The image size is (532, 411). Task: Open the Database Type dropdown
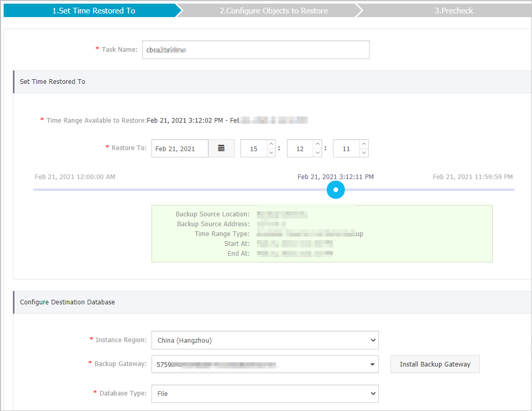pos(265,393)
